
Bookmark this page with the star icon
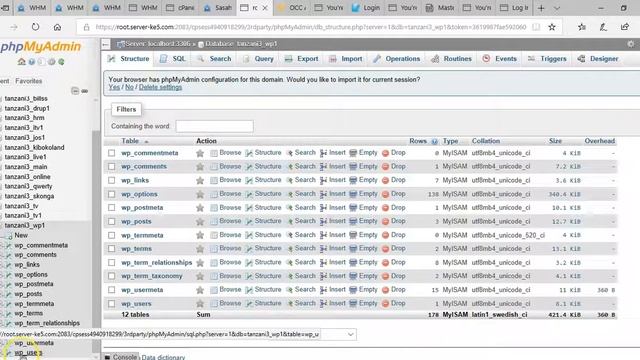(x=552, y=27)
